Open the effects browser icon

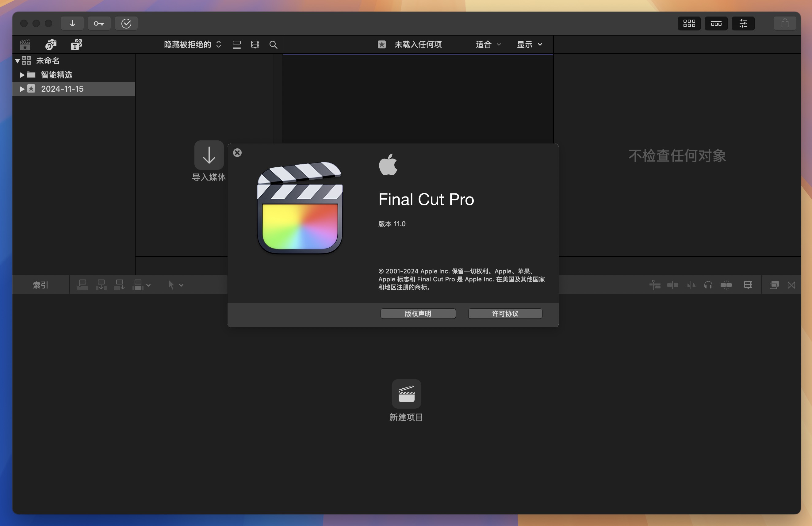(x=774, y=285)
